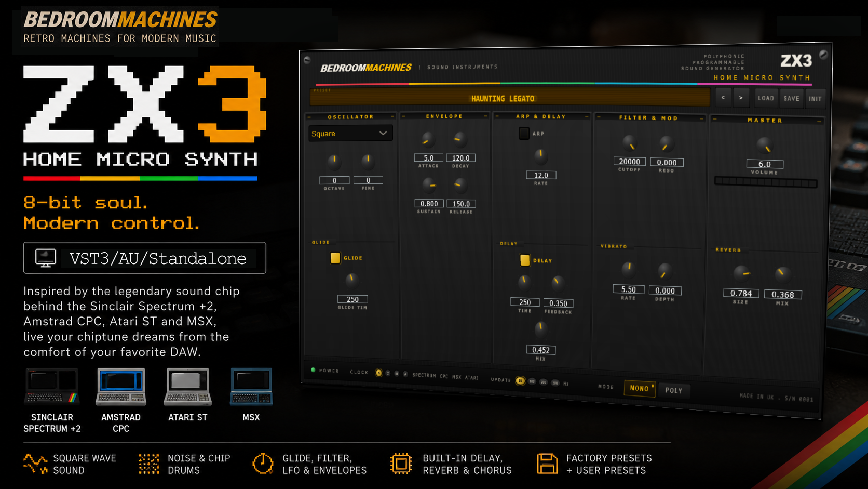Click the master Volume knob
The width and height of the screenshot is (868, 489).
pos(765,144)
